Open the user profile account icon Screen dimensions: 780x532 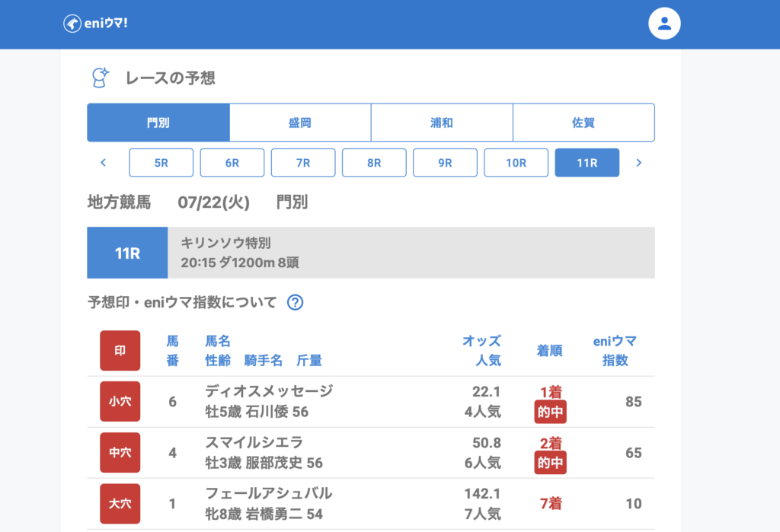(x=663, y=24)
